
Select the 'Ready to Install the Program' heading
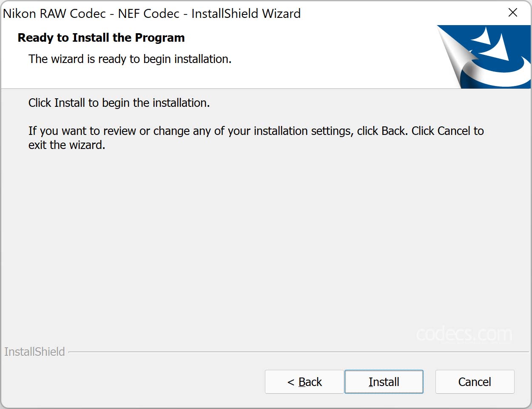(101, 38)
